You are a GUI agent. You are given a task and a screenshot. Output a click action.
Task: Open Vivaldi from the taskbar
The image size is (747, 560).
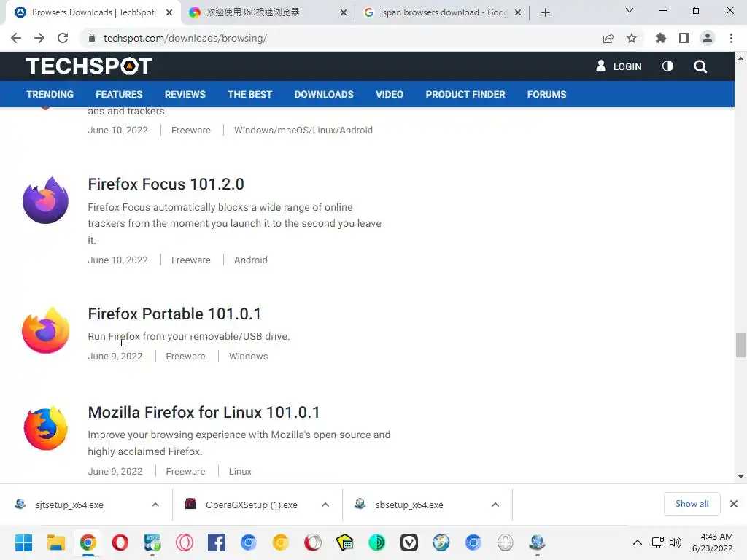tap(409, 542)
